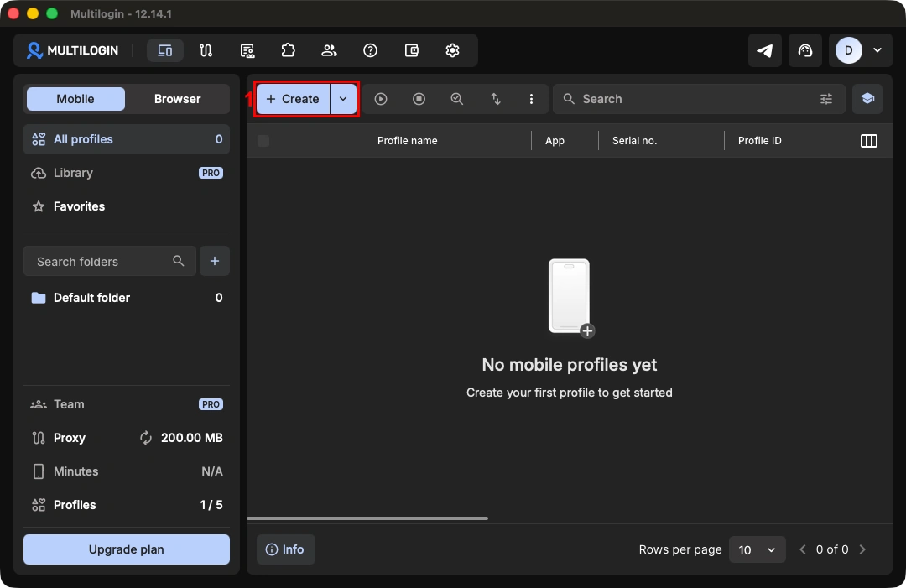Click the Search folders field
This screenshot has width=906, height=588.
[110, 261]
